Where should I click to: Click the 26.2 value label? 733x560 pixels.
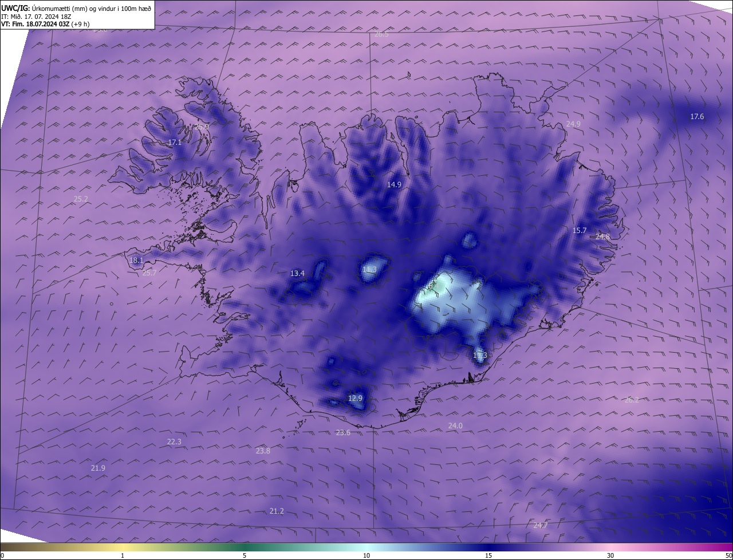tap(631, 400)
